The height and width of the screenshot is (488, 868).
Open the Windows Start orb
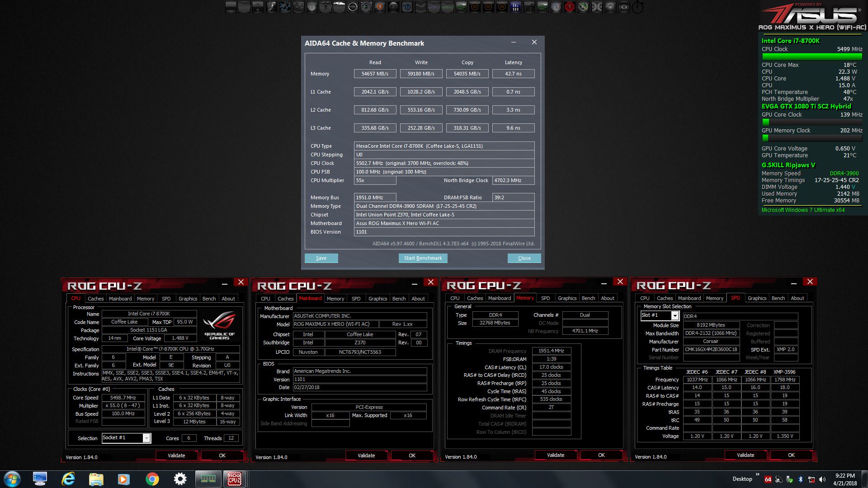12,479
